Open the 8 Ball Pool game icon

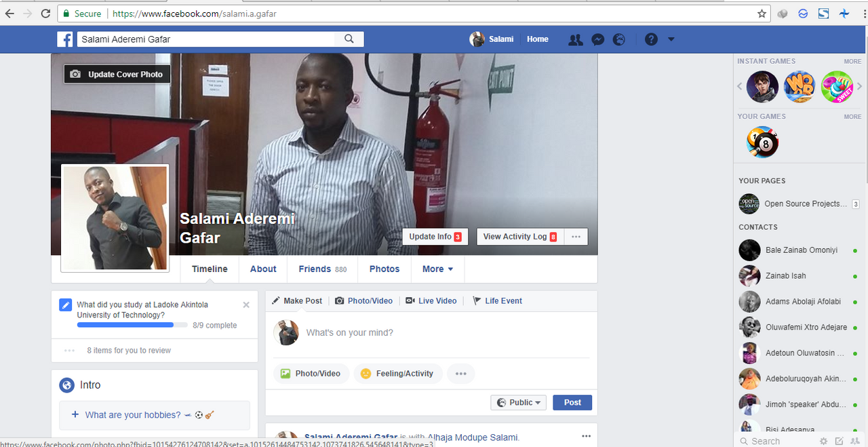point(762,142)
